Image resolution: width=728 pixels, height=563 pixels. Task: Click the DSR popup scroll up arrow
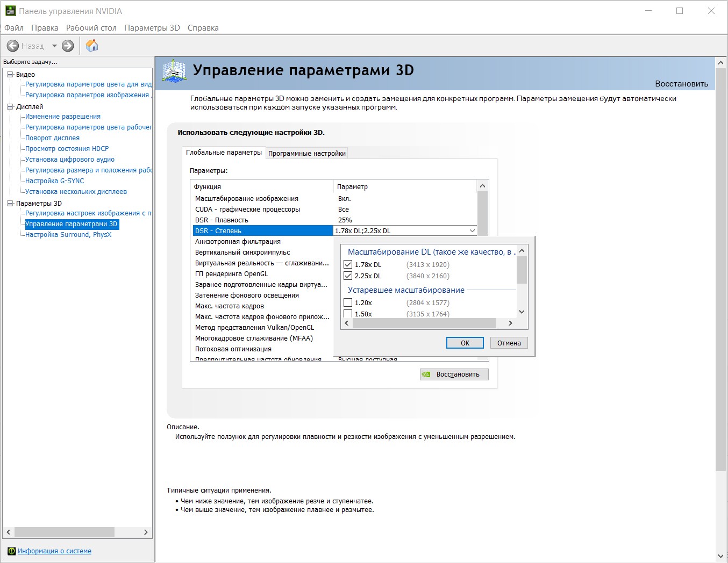click(522, 251)
